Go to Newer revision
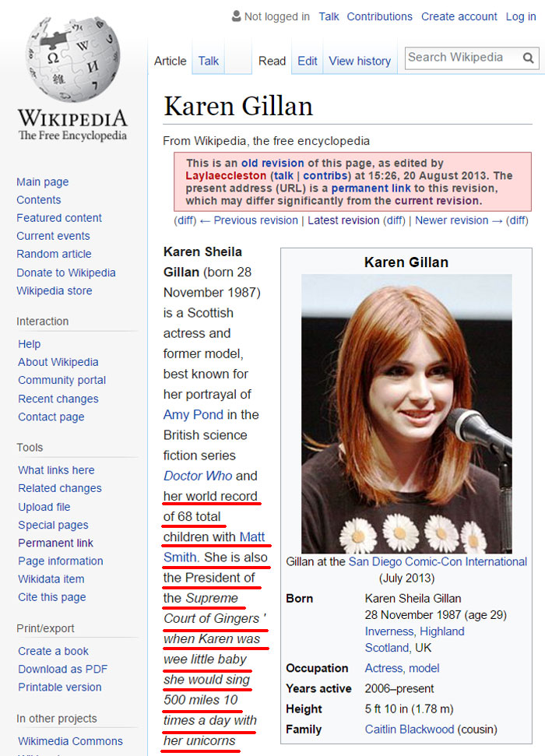Viewport: 545px width, 756px height. coord(452,220)
